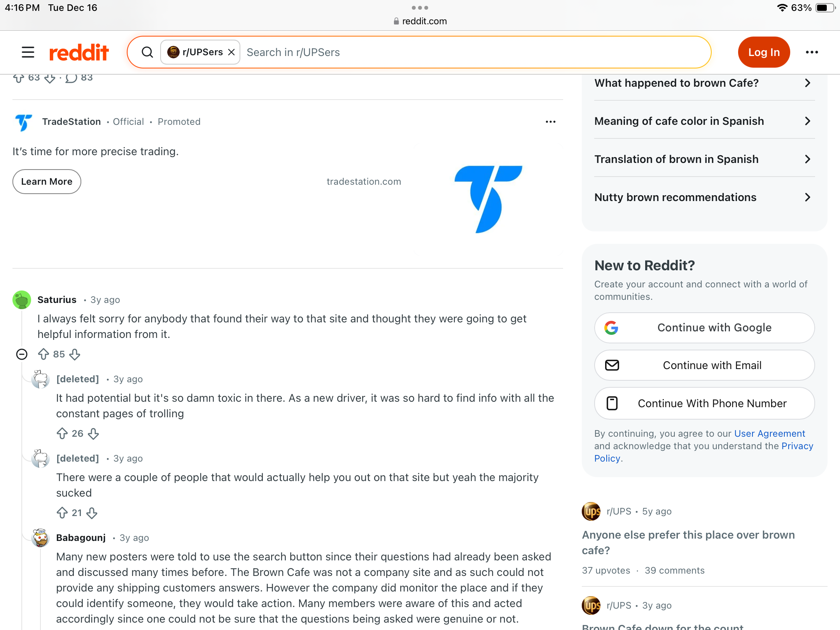Expand 'Meaning of cafe color in Spanish'
The image size is (840, 630).
704,121
